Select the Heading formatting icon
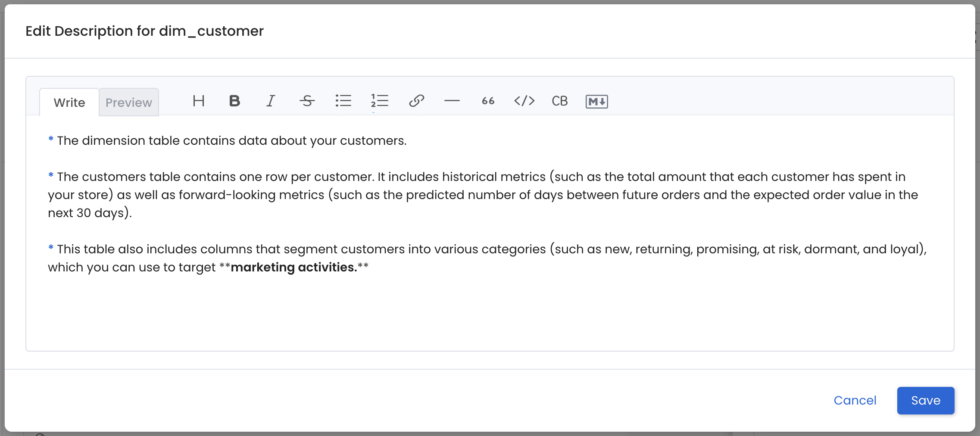 click(198, 101)
